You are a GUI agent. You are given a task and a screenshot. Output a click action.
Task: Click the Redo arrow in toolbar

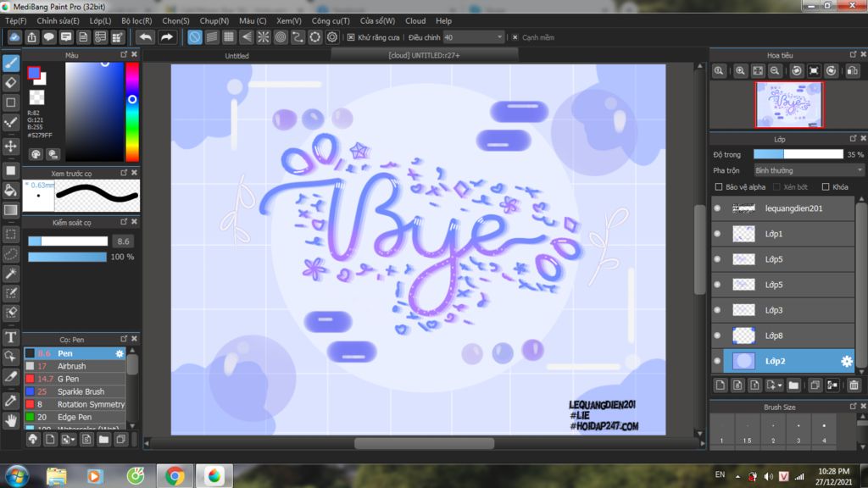(167, 37)
